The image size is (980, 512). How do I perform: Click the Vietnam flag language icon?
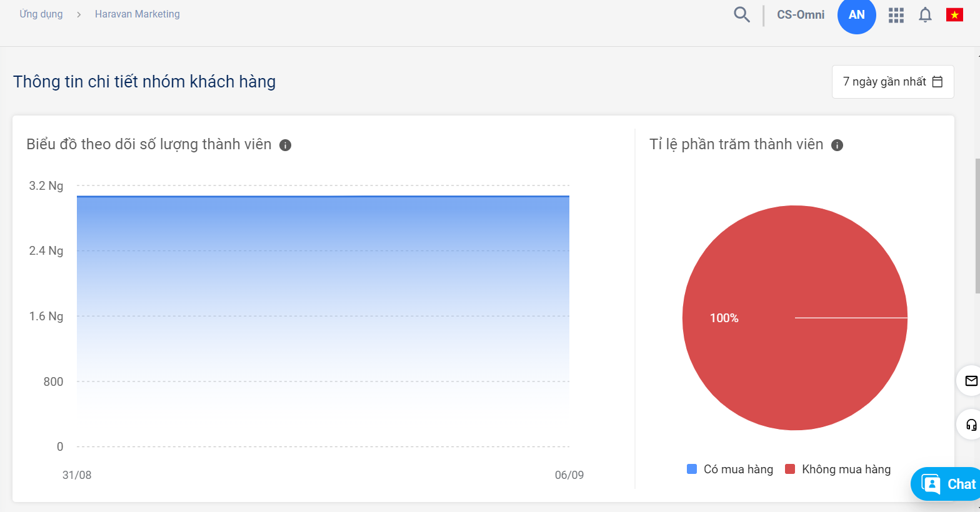[954, 15]
